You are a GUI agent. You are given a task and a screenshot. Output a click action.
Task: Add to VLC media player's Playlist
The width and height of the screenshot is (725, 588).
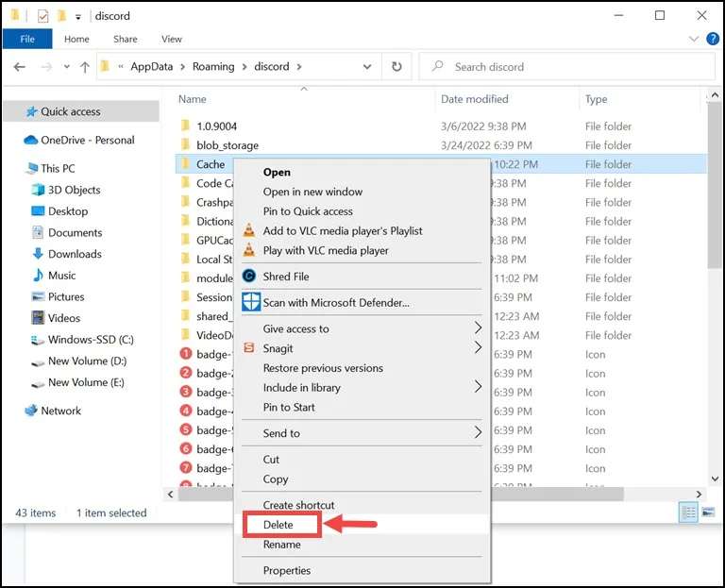(362, 230)
